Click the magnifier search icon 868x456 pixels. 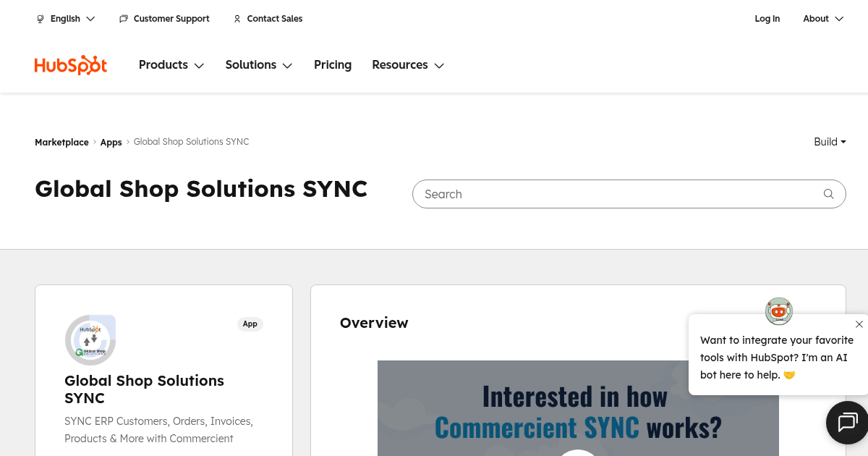pyautogui.click(x=829, y=194)
